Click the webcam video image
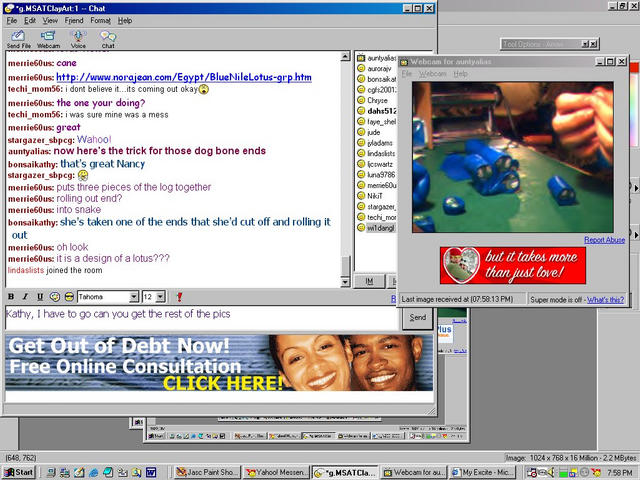This screenshot has height=480, width=640. (513, 157)
